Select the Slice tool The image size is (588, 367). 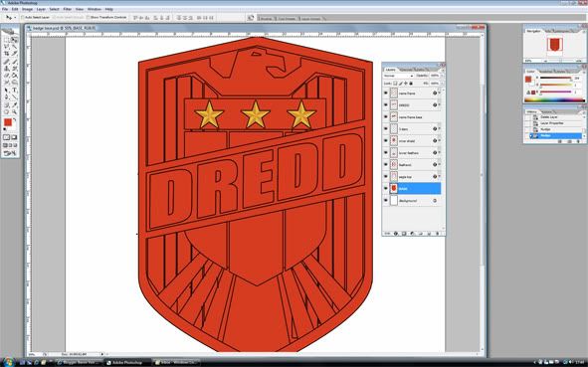[x=14, y=54]
